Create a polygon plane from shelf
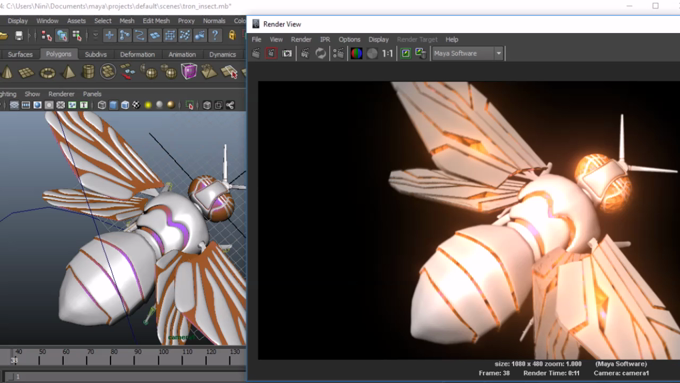Image resolution: width=680 pixels, height=383 pixels. click(26, 72)
